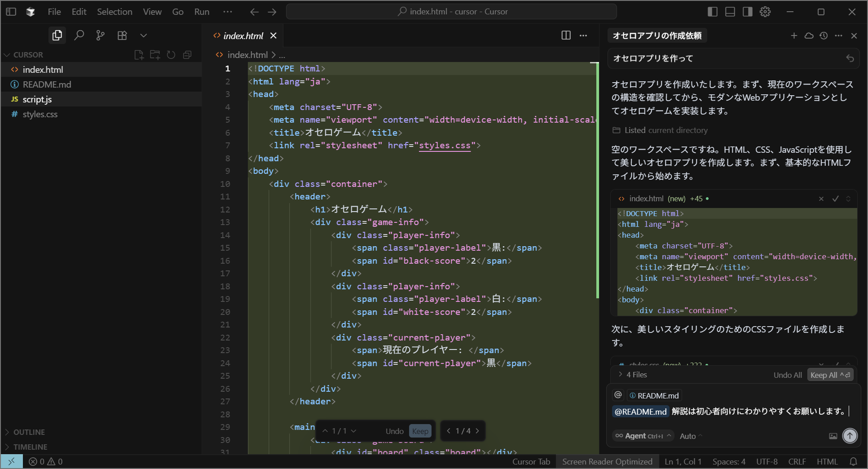Screen dimensions: 868x469
Task: Click Undo All changes button
Action: [x=788, y=375]
